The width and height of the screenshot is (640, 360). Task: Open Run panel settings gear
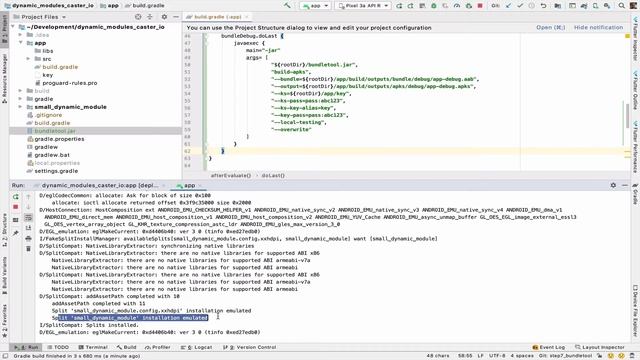[x=613, y=185]
